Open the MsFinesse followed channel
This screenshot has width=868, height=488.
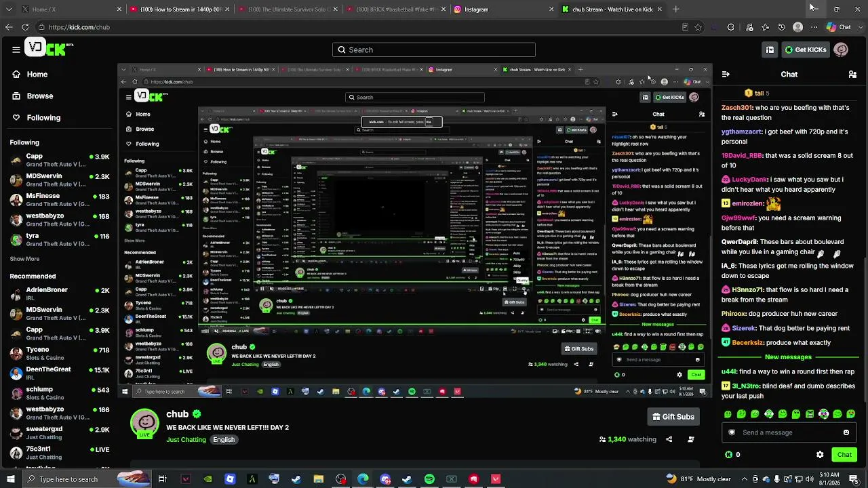60,200
